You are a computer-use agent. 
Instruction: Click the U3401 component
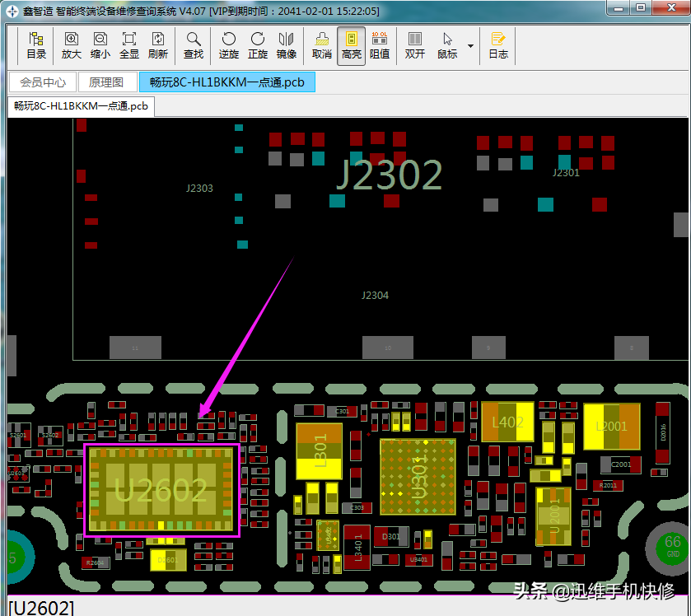[x=418, y=560]
